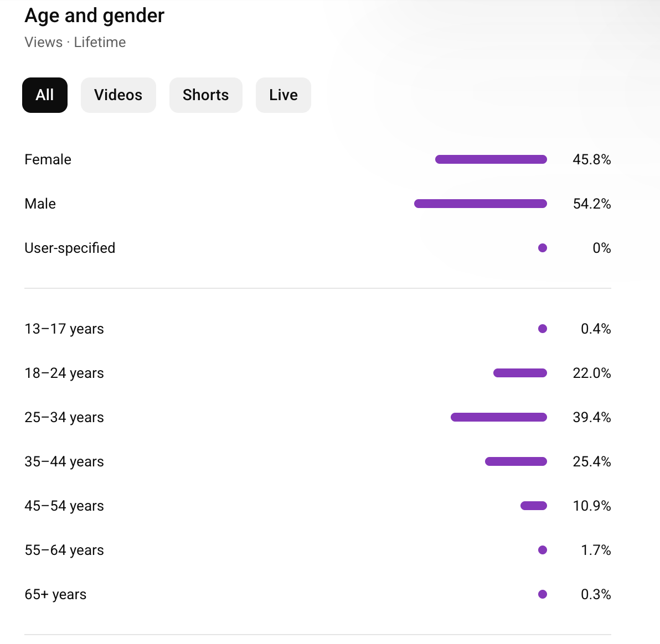Image resolution: width=660 pixels, height=644 pixels.
Task: Select the All filter chip
Action: (x=45, y=95)
